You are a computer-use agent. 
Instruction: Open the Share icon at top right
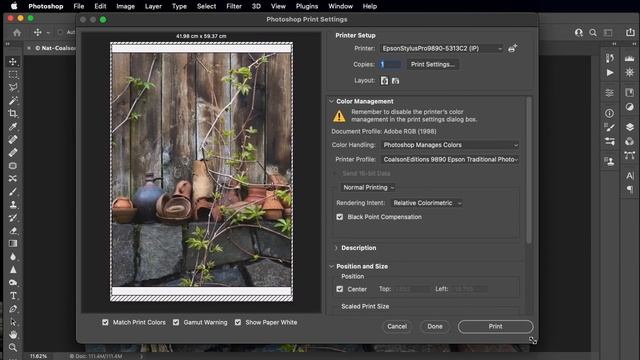click(x=630, y=32)
